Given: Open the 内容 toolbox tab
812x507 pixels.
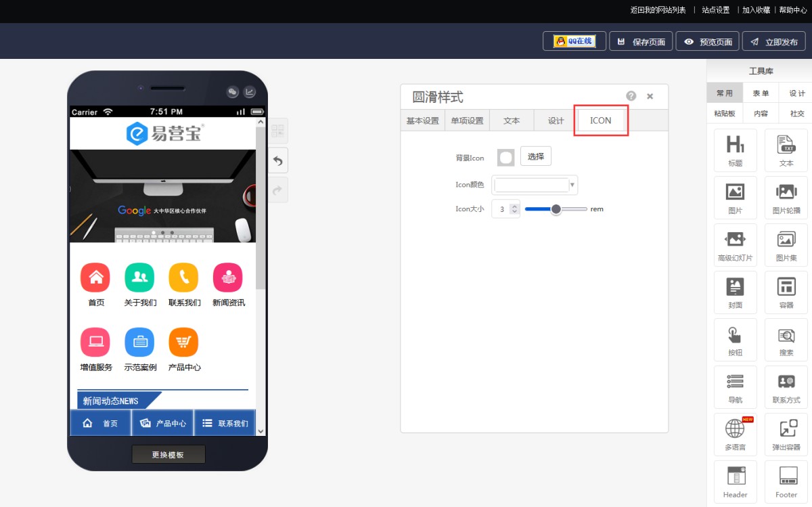Looking at the screenshot, I should click(761, 113).
